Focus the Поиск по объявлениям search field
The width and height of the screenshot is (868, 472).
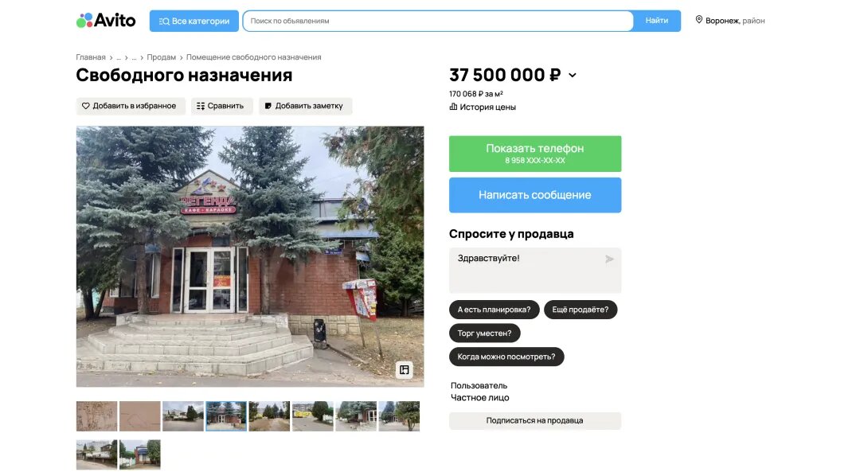point(438,21)
